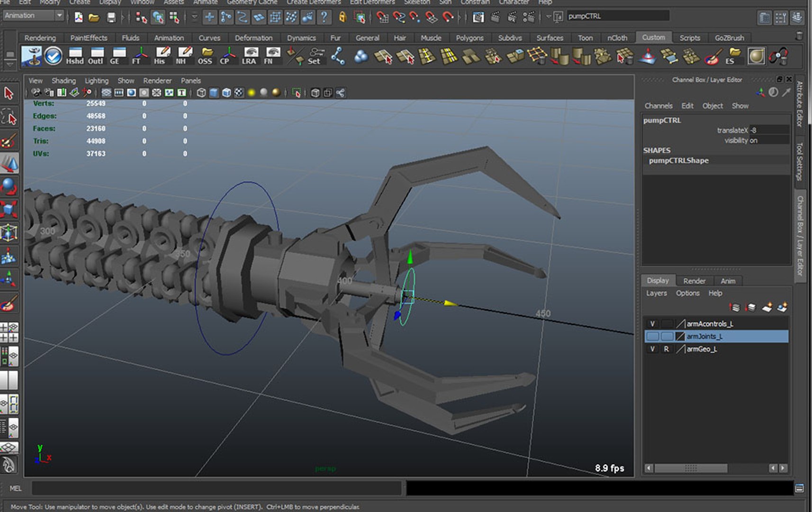Switch to the Deformation shelf tab
The width and height of the screenshot is (812, 512).
coord(253,38)
